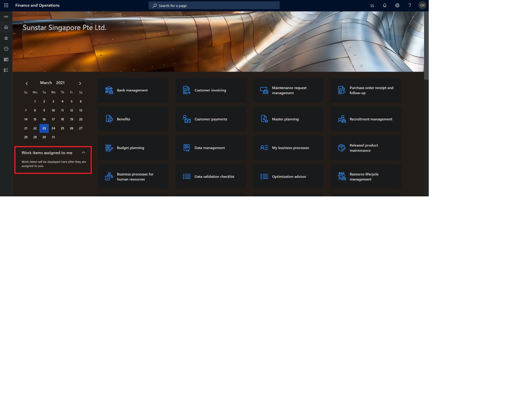
Task: Click the Data validation checklist tile icon
Action: pos(186,177)
